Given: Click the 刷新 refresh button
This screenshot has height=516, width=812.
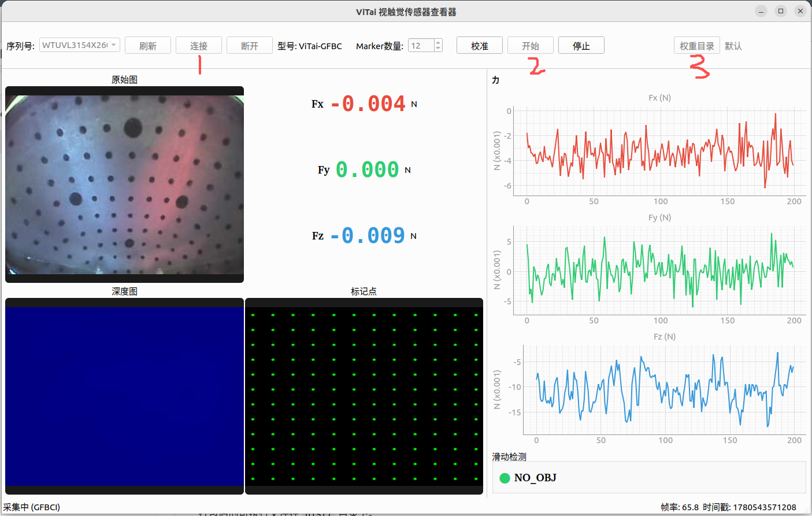Looking at the screenshot, I should click(148, 46).
